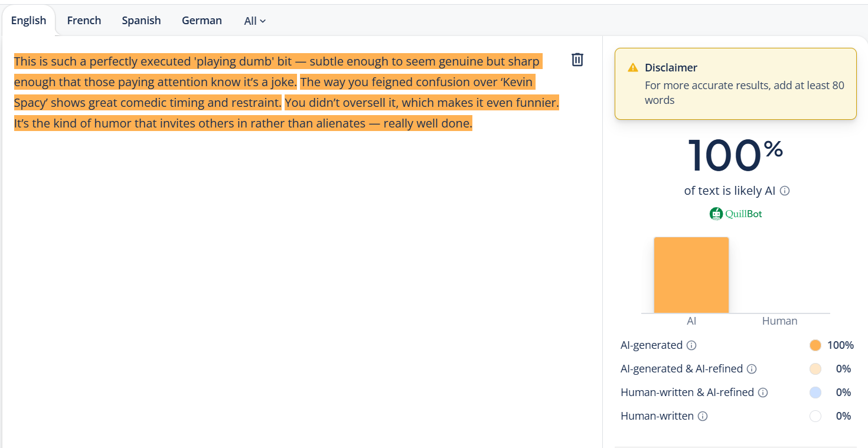868x448 pixels.
Task: Click the 'Human' chart axis label
Action: coord(779,321)
